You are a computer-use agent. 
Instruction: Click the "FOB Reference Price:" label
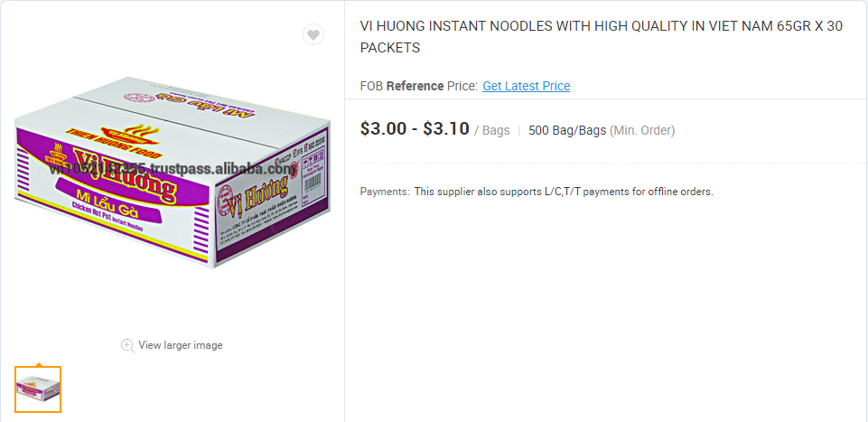418,86
